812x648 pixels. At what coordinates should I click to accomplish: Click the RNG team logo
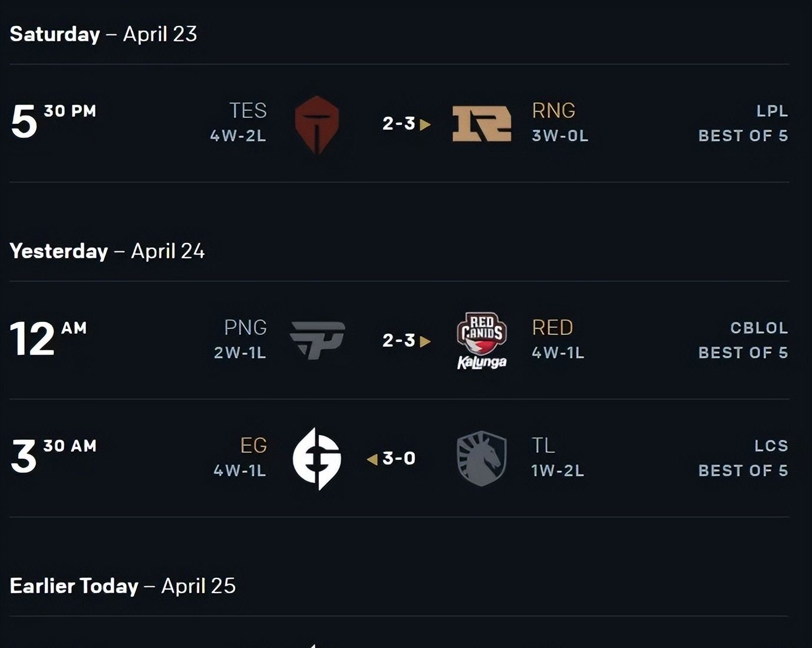click(x=481, y=124)
